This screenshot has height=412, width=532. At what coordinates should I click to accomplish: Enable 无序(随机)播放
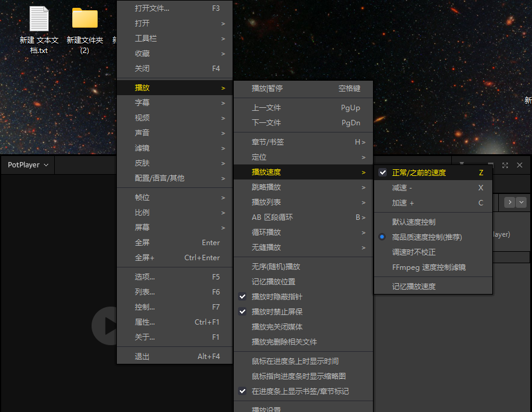click(303, 266)
